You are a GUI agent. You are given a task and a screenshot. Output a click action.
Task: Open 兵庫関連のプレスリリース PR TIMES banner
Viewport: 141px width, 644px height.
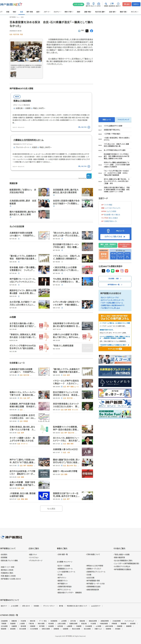[115, 371]
